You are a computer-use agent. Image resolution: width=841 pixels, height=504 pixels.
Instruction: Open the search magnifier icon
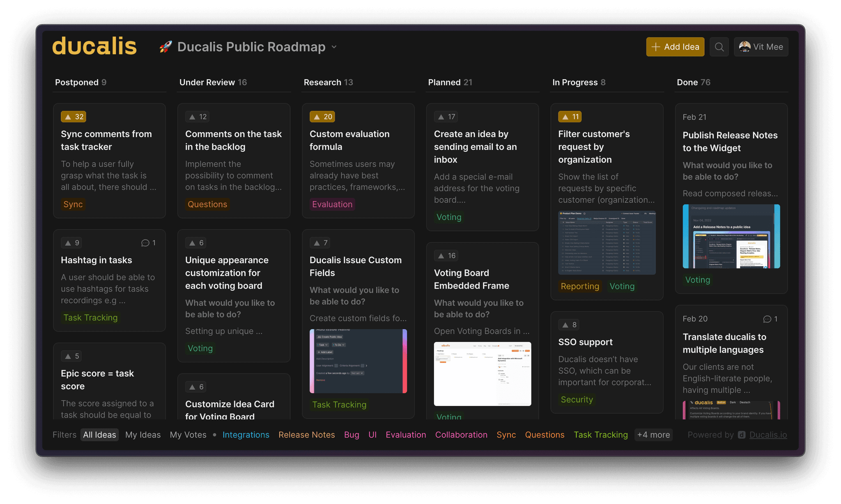tap(719, 47)
